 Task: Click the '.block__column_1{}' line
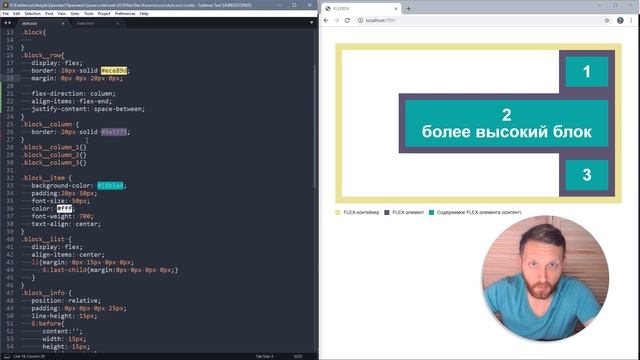point(54,147)
